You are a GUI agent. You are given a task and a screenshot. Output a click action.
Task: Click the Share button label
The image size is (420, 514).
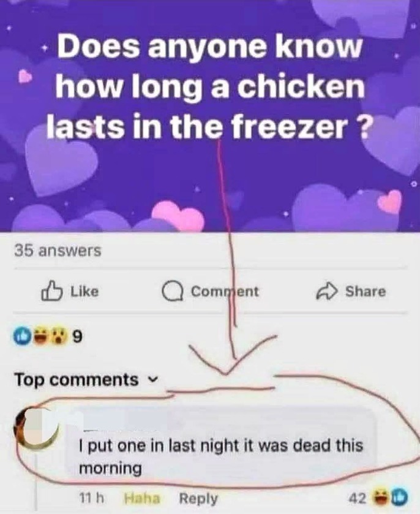pyautogui.click(x=366, y=292)
